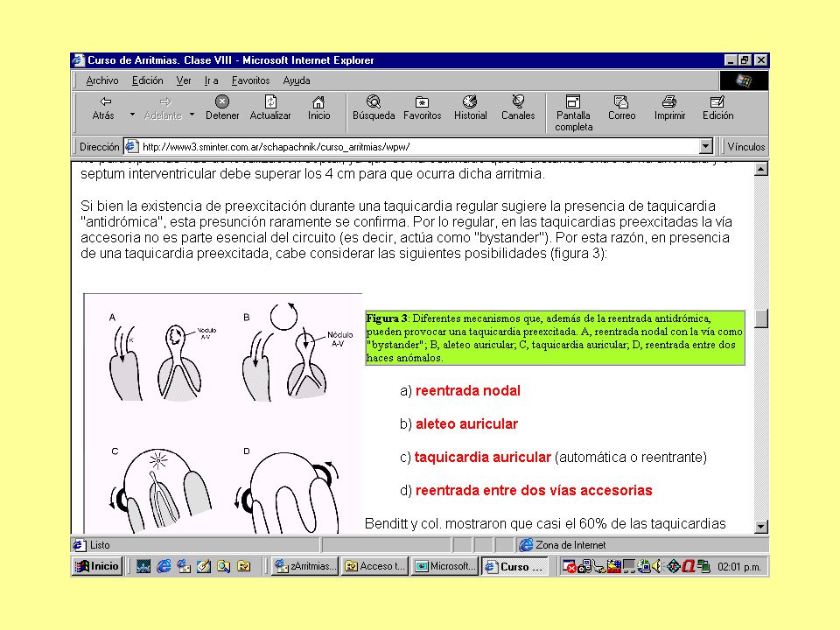Click the text "reentrada entre dos vías accesorias"

pos(534,490)
